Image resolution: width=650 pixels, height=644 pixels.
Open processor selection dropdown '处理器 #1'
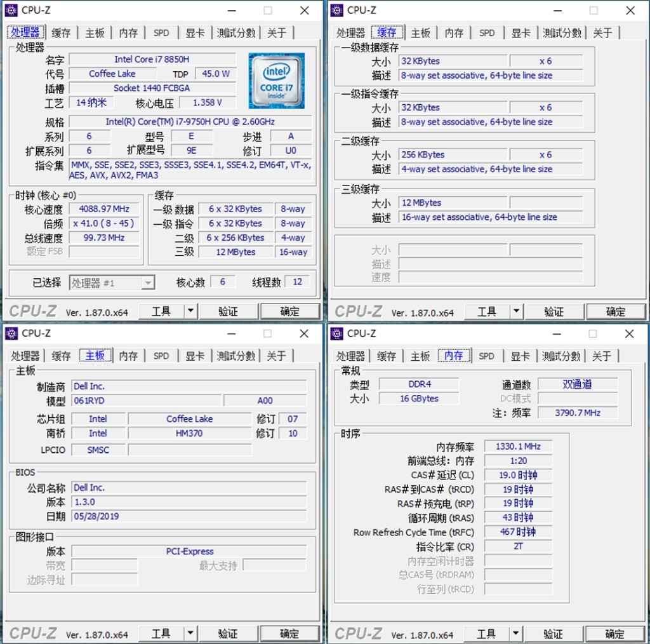112,283
